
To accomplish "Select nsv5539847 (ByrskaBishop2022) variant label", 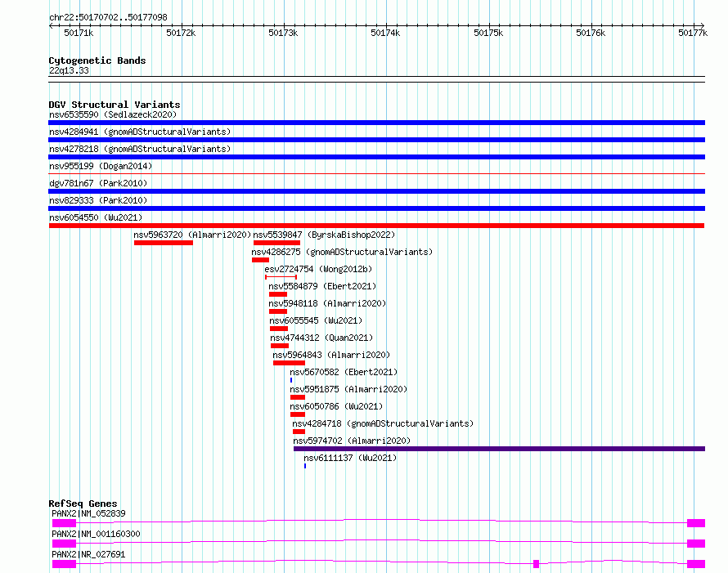I will pyautogui.click(x=324, y=235).
